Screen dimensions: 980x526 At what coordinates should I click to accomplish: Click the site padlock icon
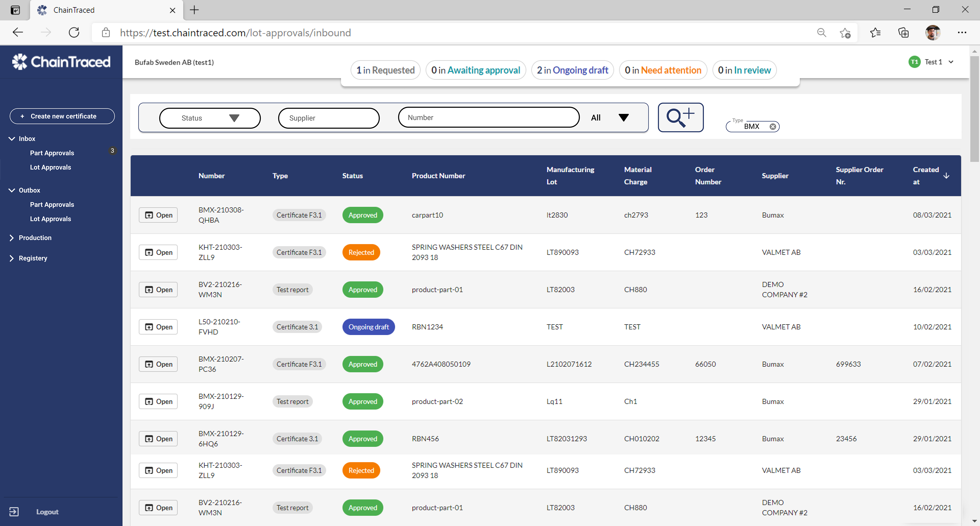[x=106, y=32]
